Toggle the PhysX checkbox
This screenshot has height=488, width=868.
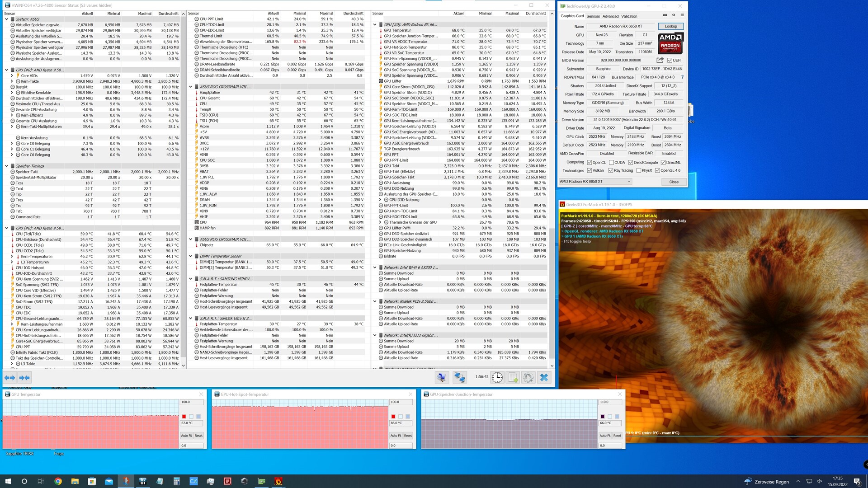coord(638,171)
